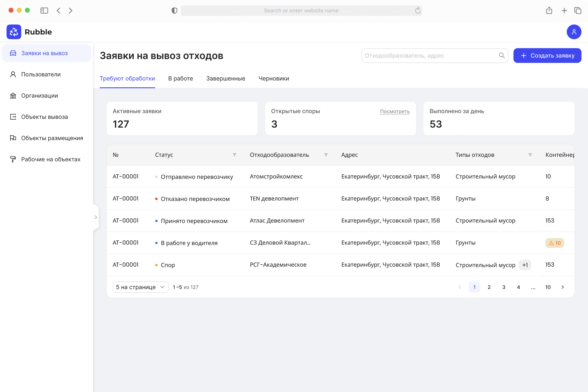The height and width of the screenshot is (392, 588).
Task: Go forward with browser forward arrow
Action: 71,11
